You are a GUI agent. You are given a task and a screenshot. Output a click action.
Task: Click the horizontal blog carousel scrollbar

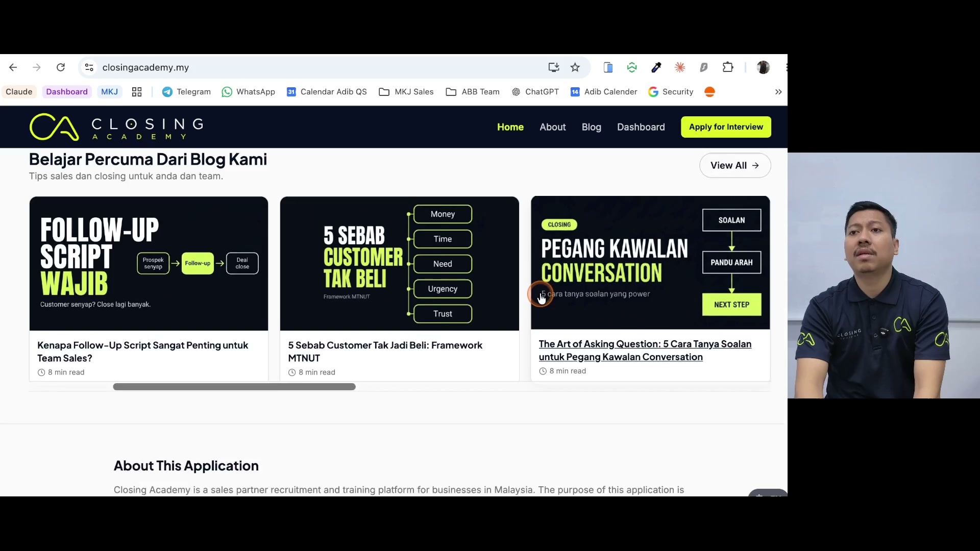(x=234, y=387)
